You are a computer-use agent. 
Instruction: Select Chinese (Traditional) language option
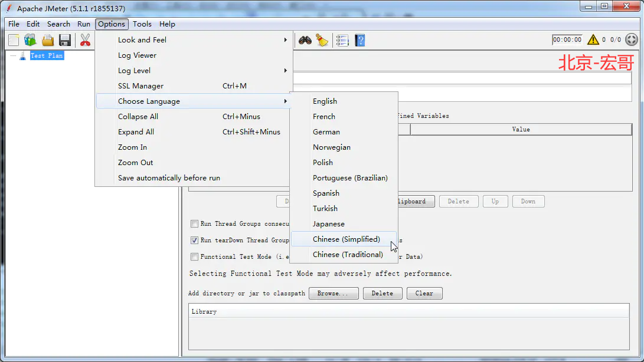pyautogui.click(x=344, y=255)
